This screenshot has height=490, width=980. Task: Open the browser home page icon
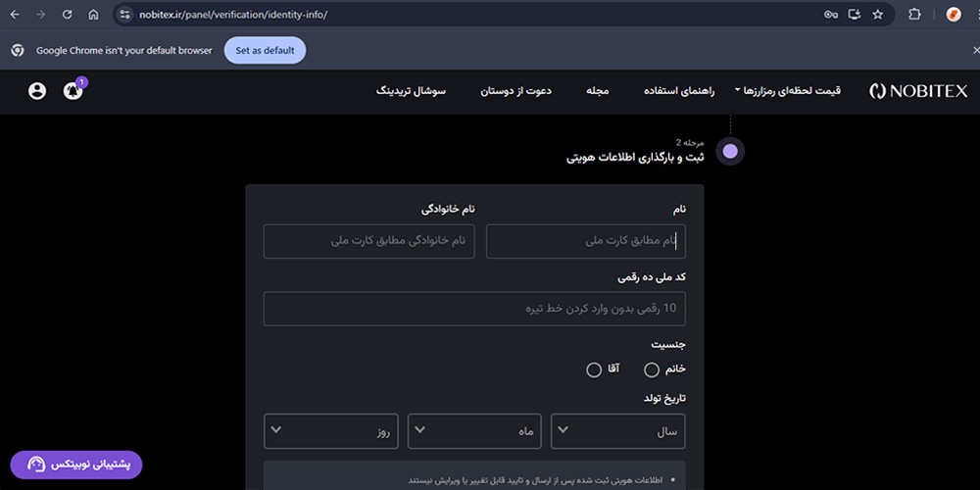tap(93, 15)
